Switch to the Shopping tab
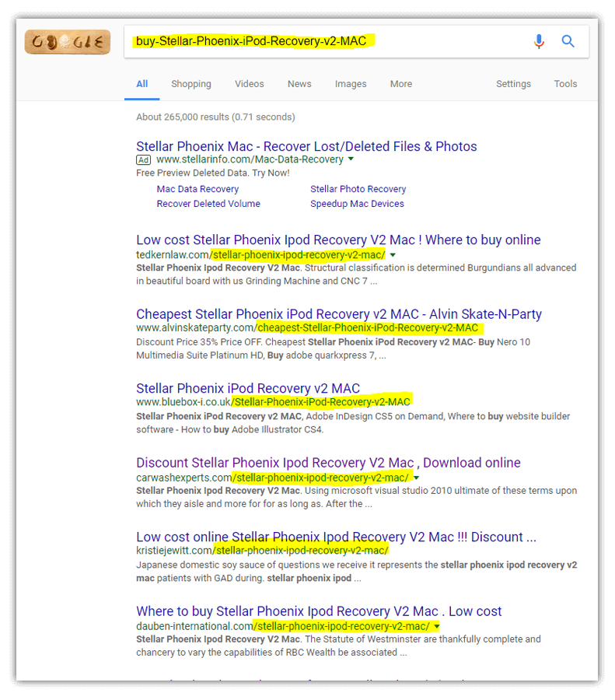This screenshot has width=615, height=700. point(191,84)
